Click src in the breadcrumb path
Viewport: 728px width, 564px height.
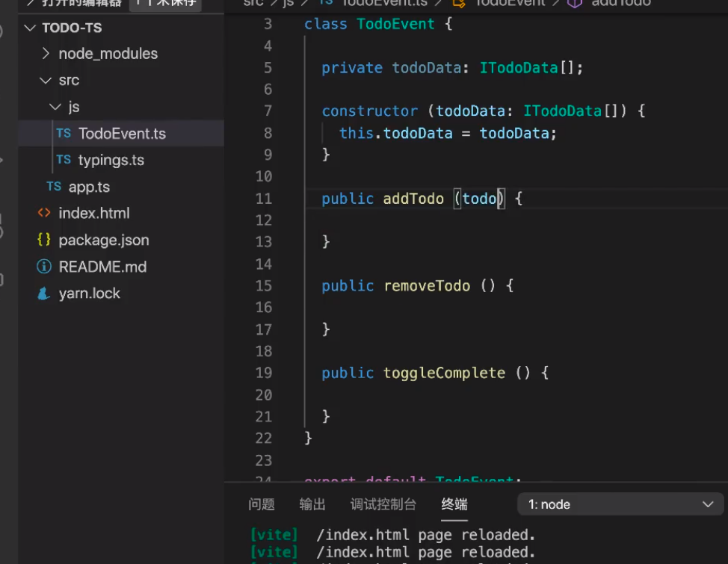click(253, 4)
